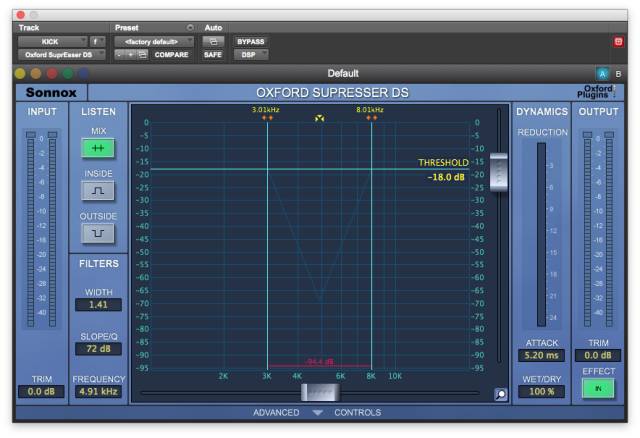640x438 pixels.
Task: Click the frequency band horizontal slider handle
Action: point(320,392)
